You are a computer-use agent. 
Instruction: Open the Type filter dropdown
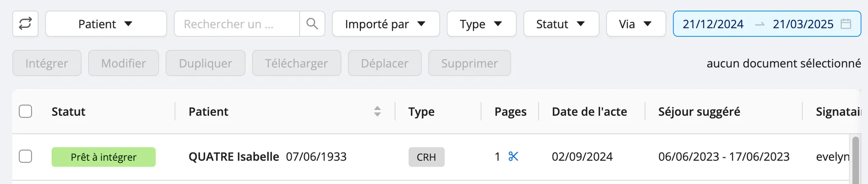[481, 24]
